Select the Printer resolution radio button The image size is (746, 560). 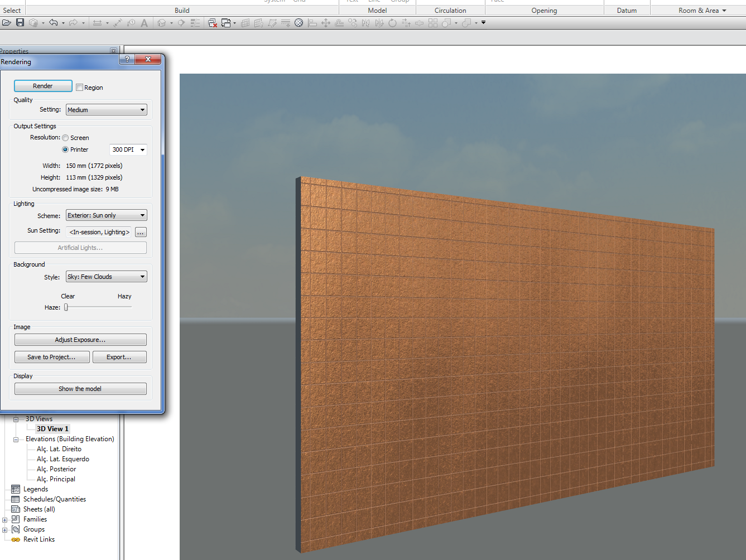[65, 149]
